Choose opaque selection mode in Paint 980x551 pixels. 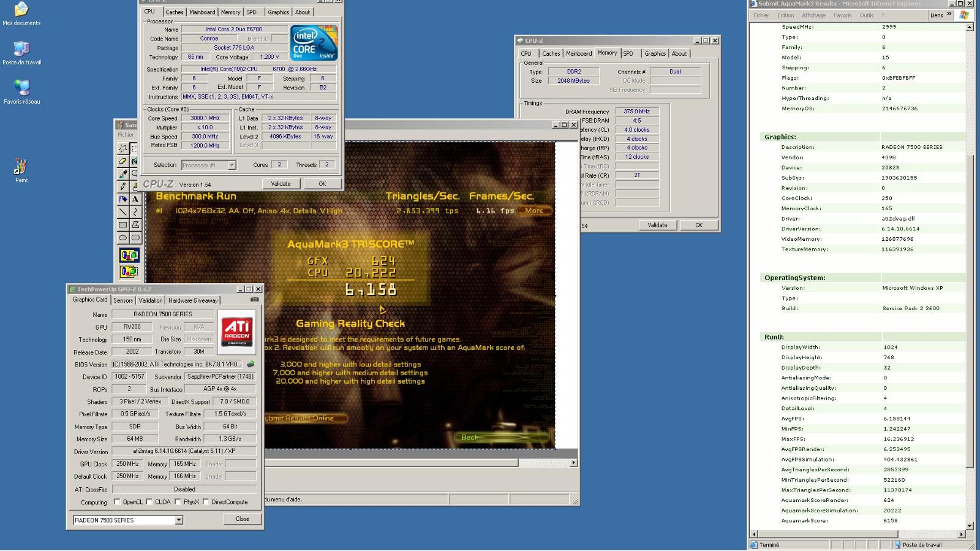point(129,256)
